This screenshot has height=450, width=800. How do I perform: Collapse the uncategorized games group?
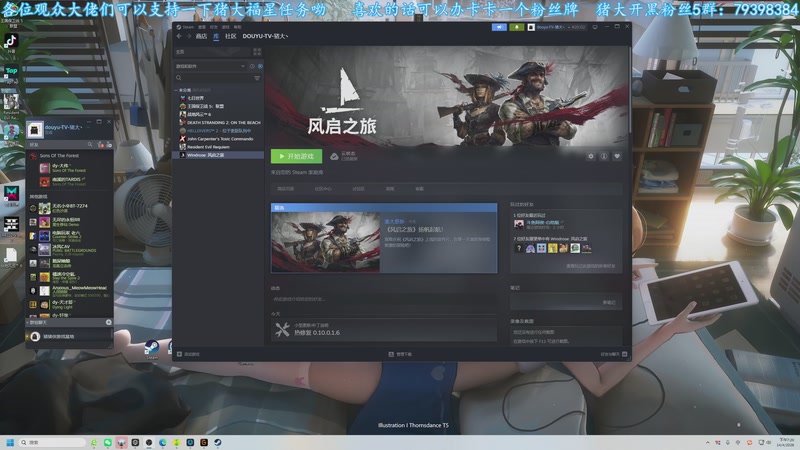(x=177, y=90)
